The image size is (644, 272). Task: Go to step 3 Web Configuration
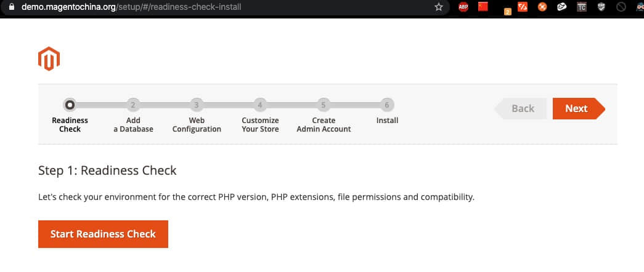pos(197,105)
